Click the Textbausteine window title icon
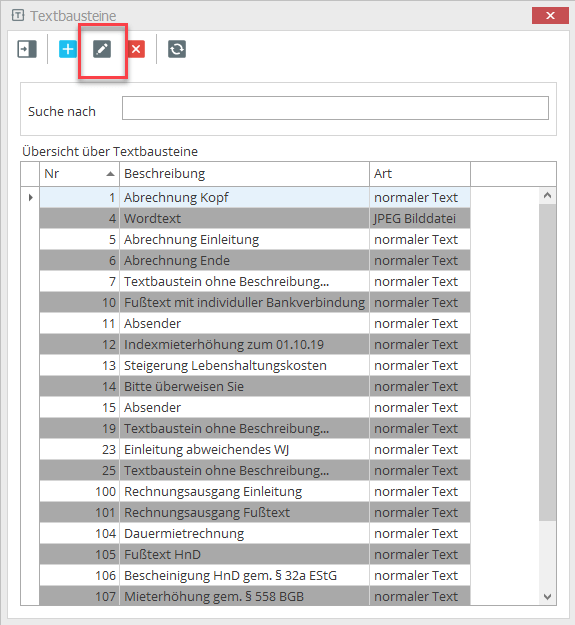575x625 pixels. click(x=18, y=16)
